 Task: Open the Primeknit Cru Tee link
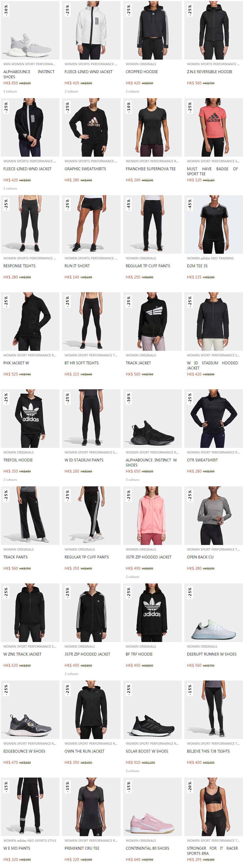82,848
